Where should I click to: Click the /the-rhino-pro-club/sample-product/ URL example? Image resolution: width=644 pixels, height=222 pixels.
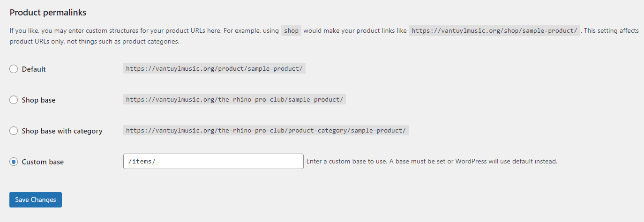coord(234,99)
